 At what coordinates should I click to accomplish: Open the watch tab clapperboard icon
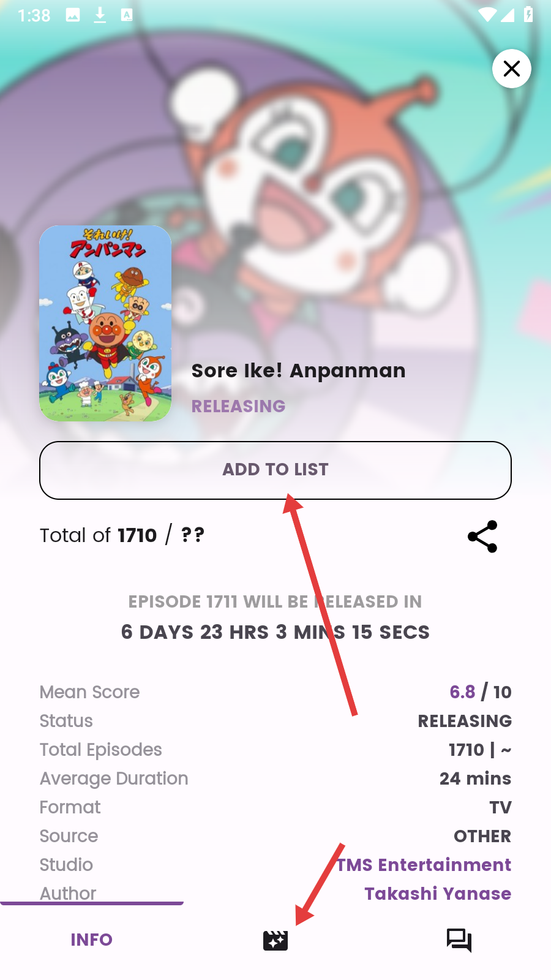click(x=275, y=940)
